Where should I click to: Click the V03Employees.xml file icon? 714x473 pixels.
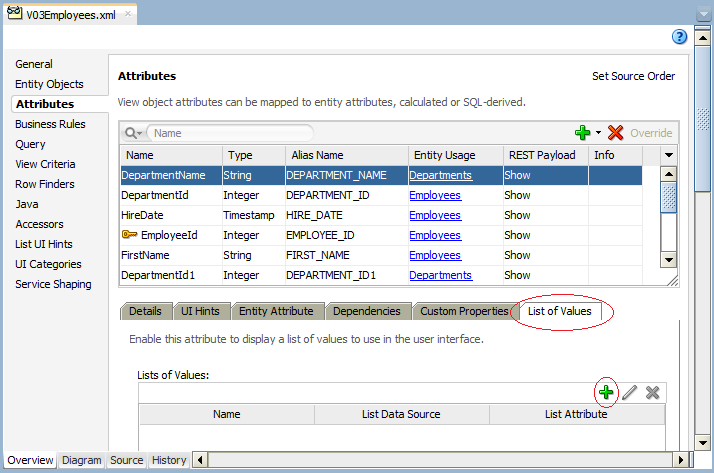point(14,13)
